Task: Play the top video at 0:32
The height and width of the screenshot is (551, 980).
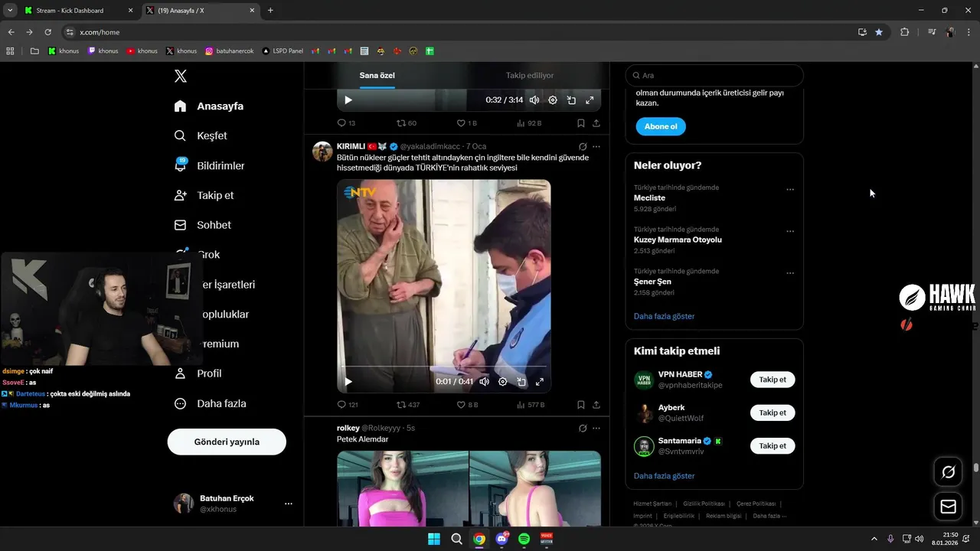Action: 348,100
